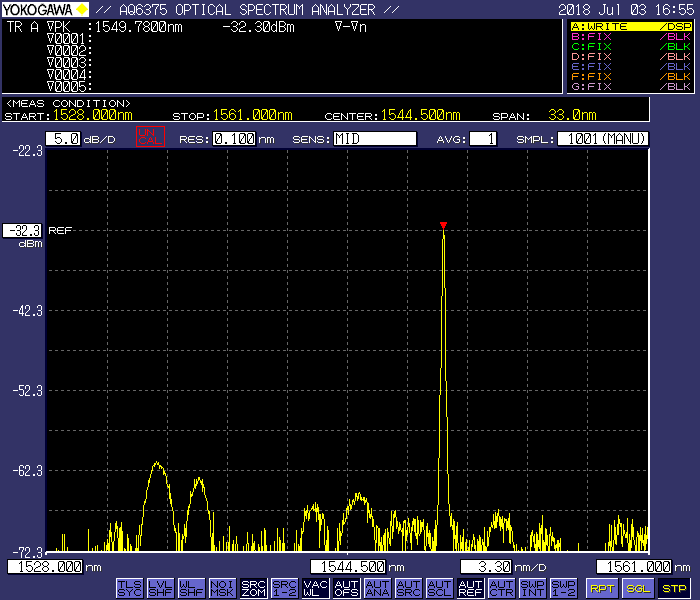The image size is (700, 600).
Task: Activate the SRC ZOM zoom icon
Action: (253, 588)
